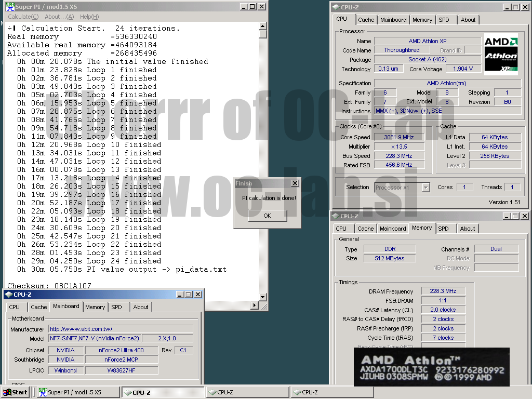Click the abit.com.tw manufacturer field
The height and width of the screenshot is (399, 532).
point(121,329)
